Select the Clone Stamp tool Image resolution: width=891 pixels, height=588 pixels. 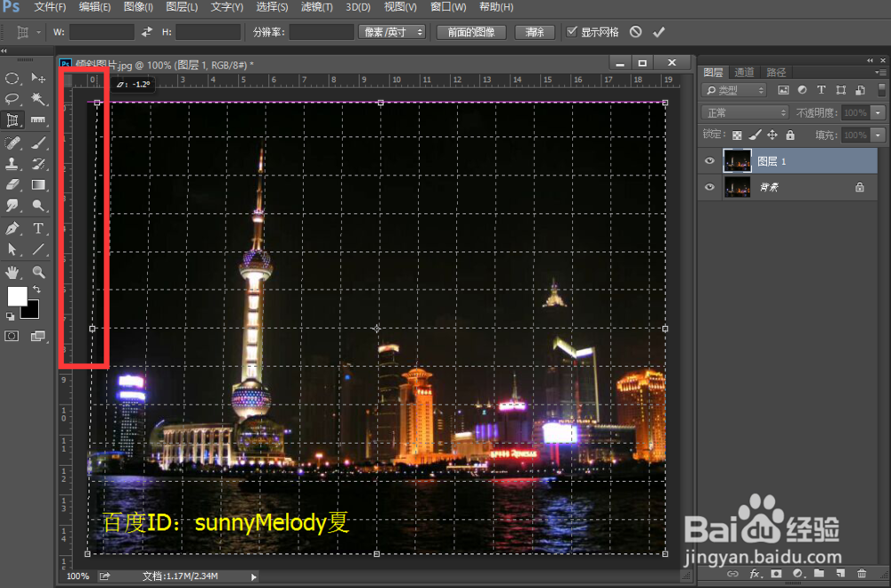[12, 164]
